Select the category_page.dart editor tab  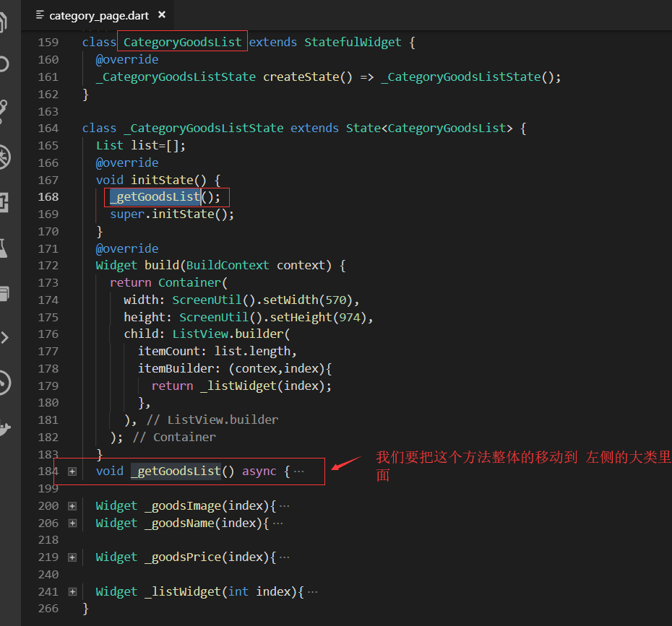coord(98,15)
